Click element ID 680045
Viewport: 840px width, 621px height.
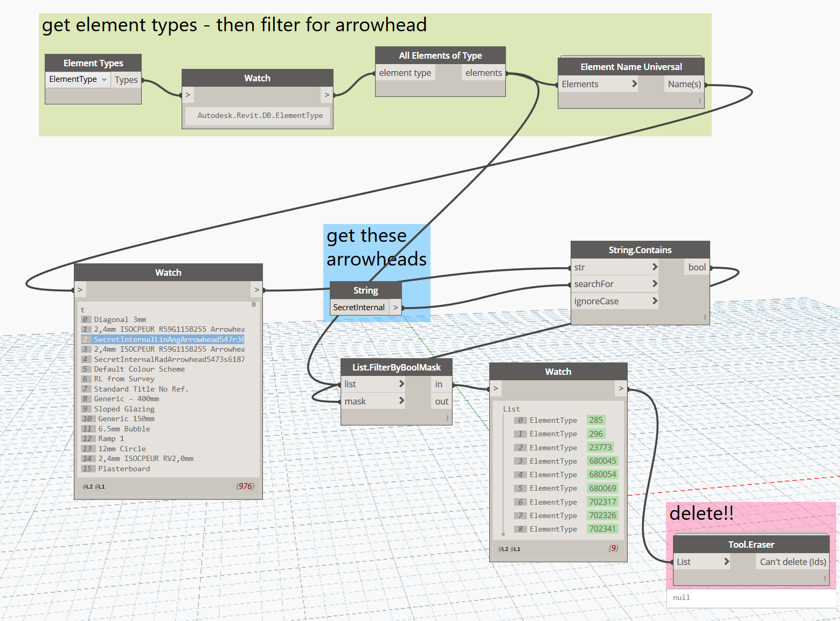(602, 461)
